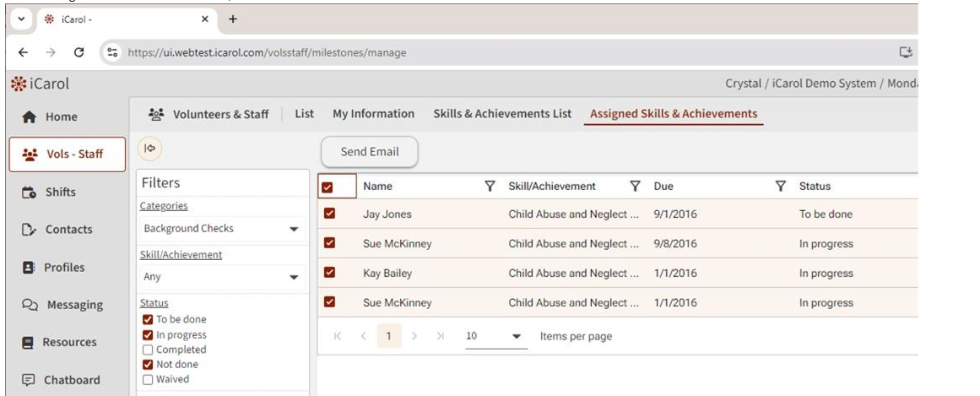Open the Skill/Achievement Any dropdown
Image resolution: width=980 pixels, height=396 pixels.
coord(294,277)
